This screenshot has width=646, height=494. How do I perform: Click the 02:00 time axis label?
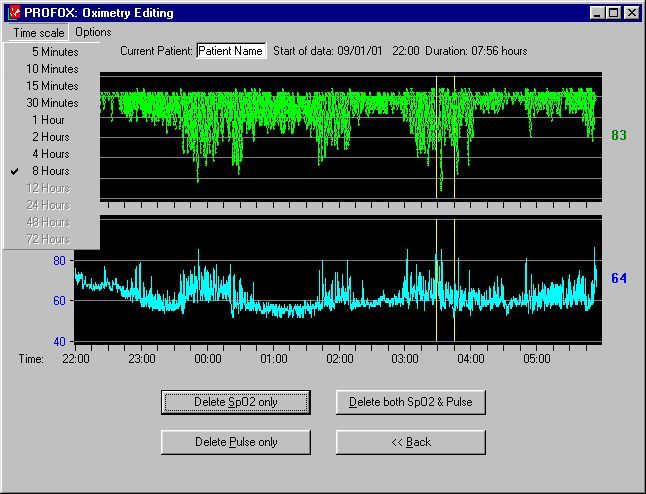tap(339, 359)
